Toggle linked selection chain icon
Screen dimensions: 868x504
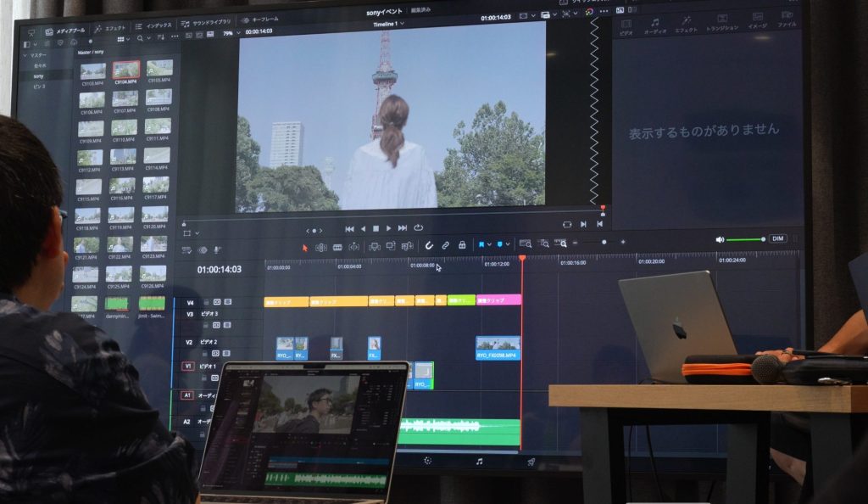pyautogui.click(x=445, y=245)
